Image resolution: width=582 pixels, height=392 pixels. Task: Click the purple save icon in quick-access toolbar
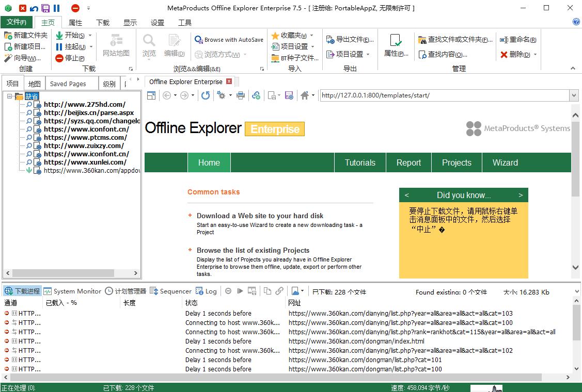pos(45,8)
